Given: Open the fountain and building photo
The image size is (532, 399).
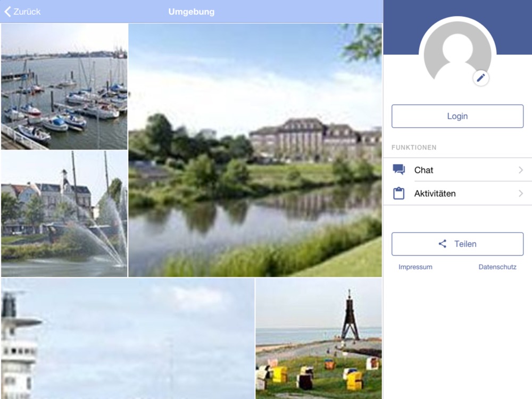Looking at the screenshot, I should [x=64, y=214].
